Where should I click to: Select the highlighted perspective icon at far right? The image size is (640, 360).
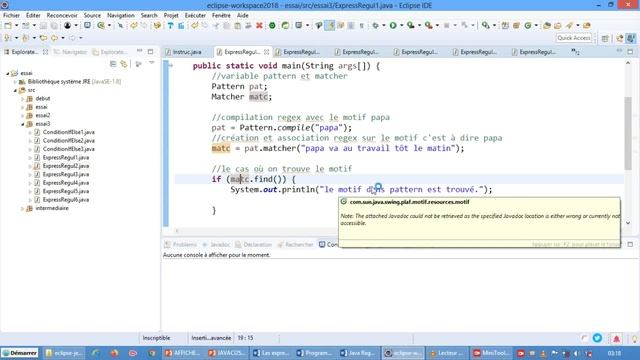[x=631, y=38]
